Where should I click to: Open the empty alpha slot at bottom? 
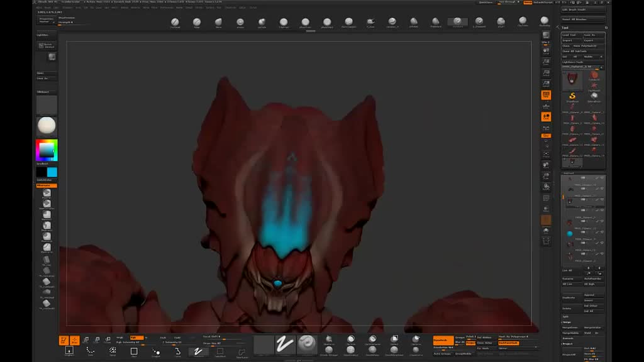[x=264, y=344]
